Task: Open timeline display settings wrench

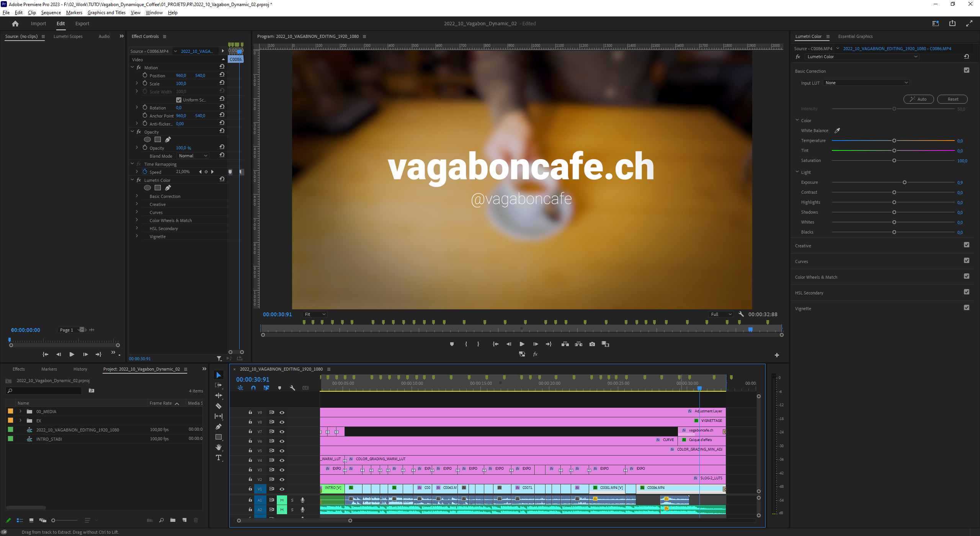Action: click(x=292, y=388)
